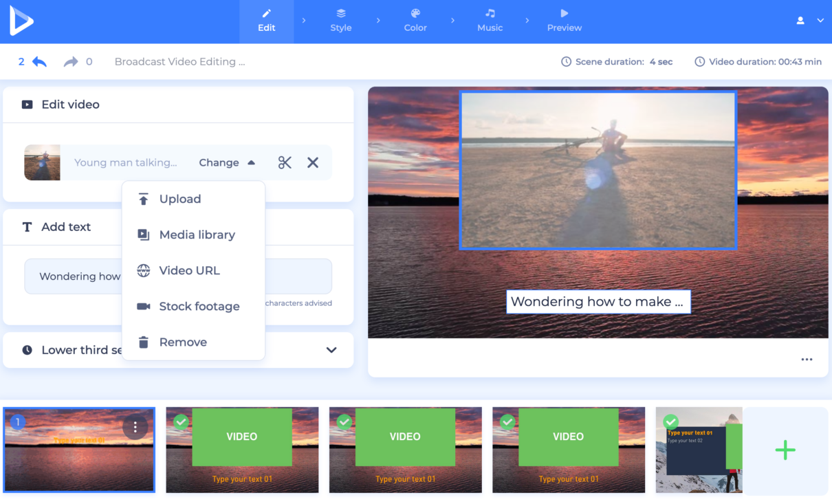
Task: Click the scissors trim video icon
Action: click(x=285, y=163)
